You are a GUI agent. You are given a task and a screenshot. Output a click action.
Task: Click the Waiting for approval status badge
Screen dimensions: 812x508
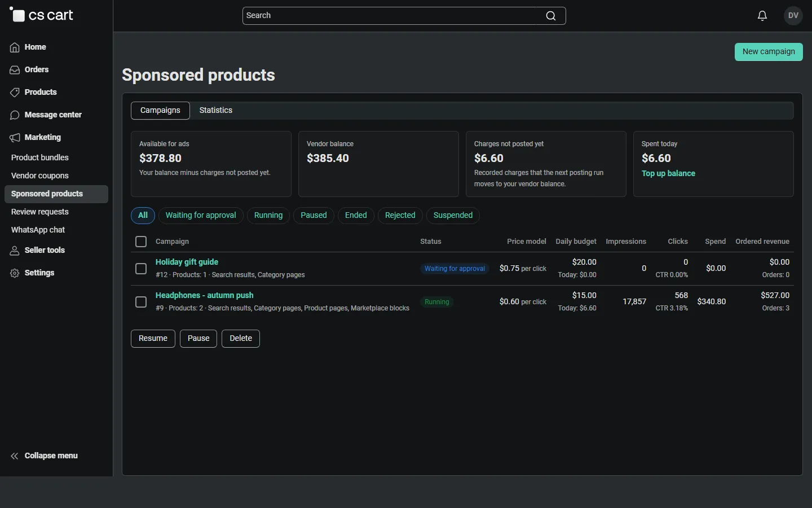tap(454, 269)
